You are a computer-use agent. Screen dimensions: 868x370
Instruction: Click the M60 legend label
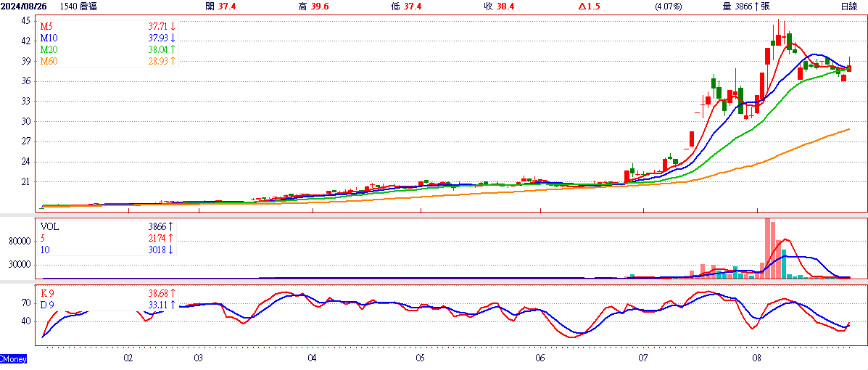point(49,62)
